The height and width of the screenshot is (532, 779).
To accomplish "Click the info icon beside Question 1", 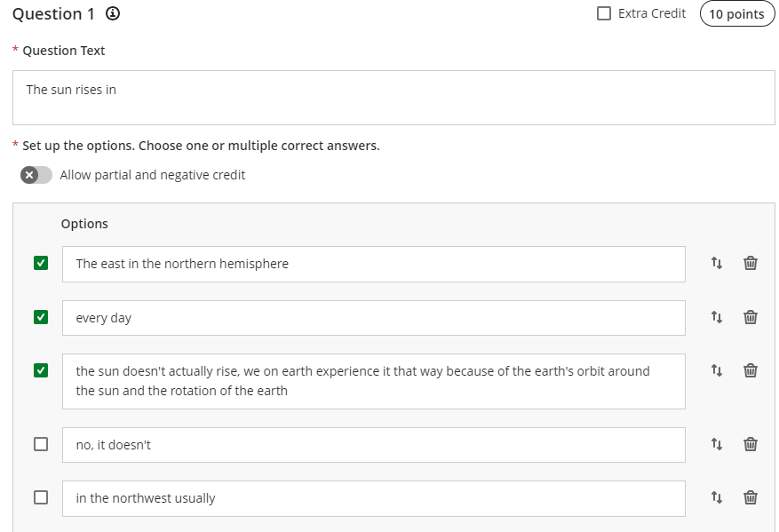I will pyautogui.click(x=113, y=14).
